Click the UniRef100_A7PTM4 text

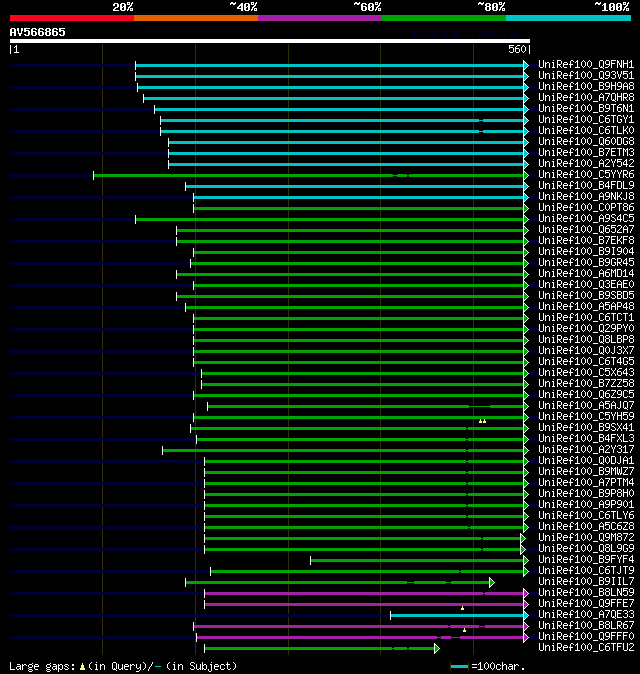coord(586,483)
